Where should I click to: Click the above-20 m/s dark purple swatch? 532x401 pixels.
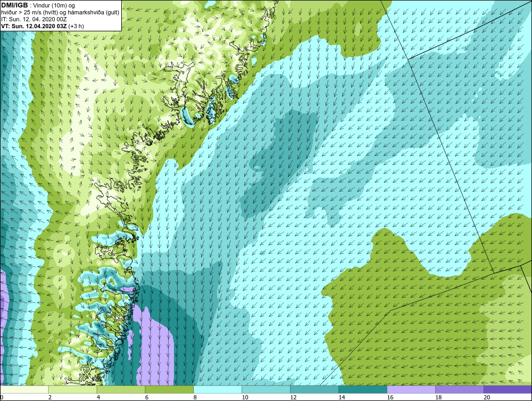pos(508,389)
